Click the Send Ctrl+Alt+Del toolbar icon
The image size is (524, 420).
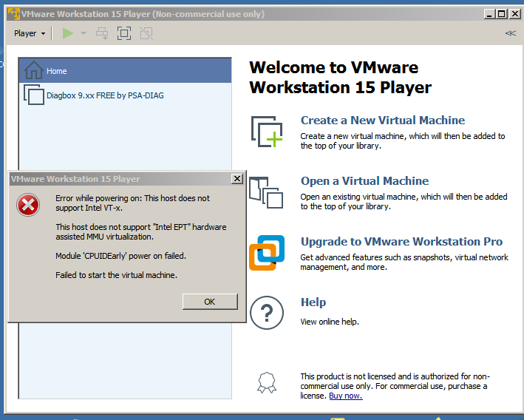[102, 33]
